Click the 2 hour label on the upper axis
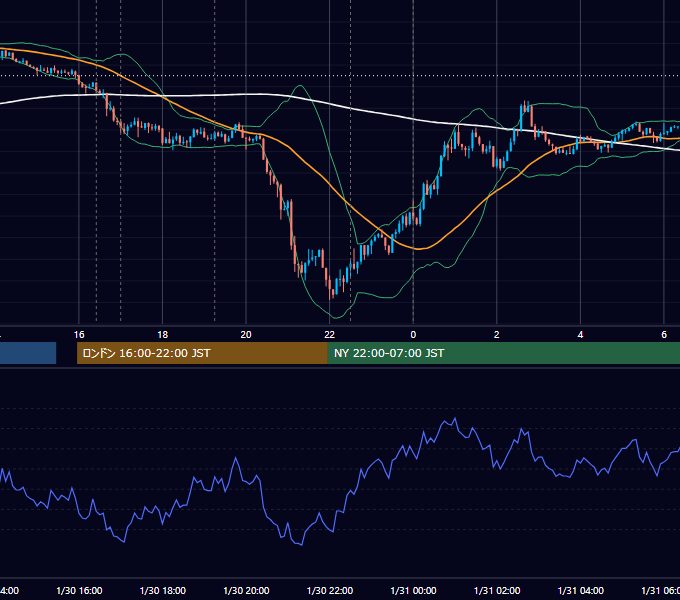The image size is (680, 600). 497,335
